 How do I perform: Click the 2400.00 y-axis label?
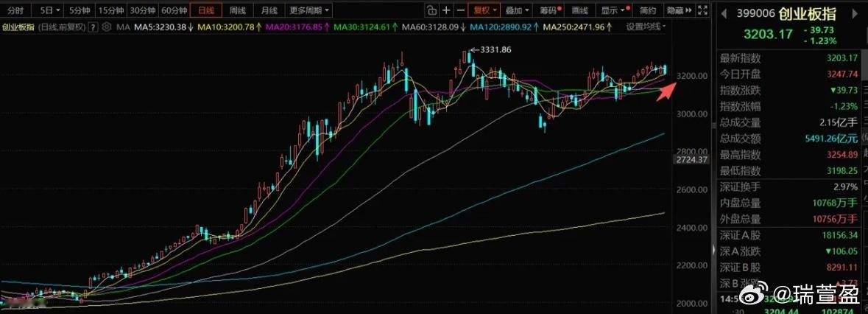(693, 228)
